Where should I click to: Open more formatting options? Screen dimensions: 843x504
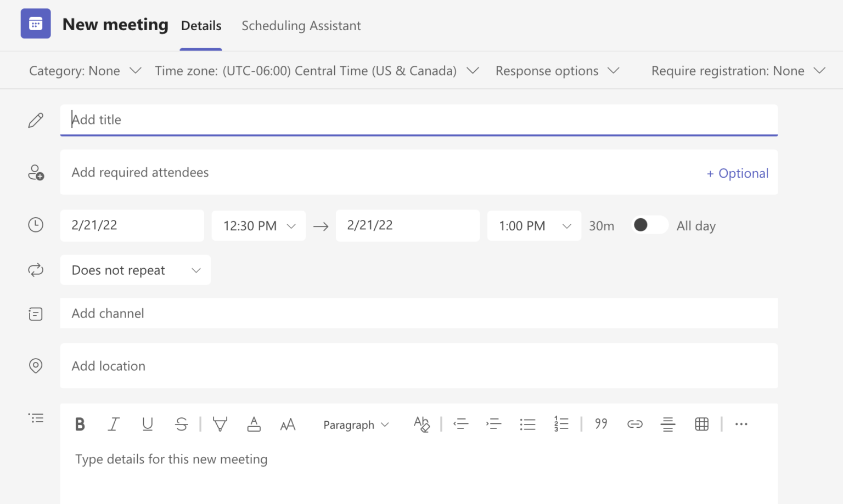[741, 424]
